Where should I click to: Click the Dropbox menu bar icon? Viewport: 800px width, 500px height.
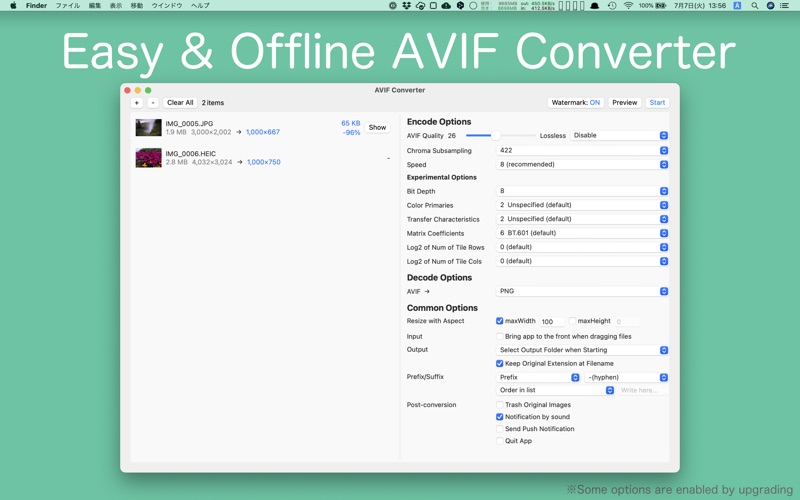pyautogui.click(x=406, y=6)
